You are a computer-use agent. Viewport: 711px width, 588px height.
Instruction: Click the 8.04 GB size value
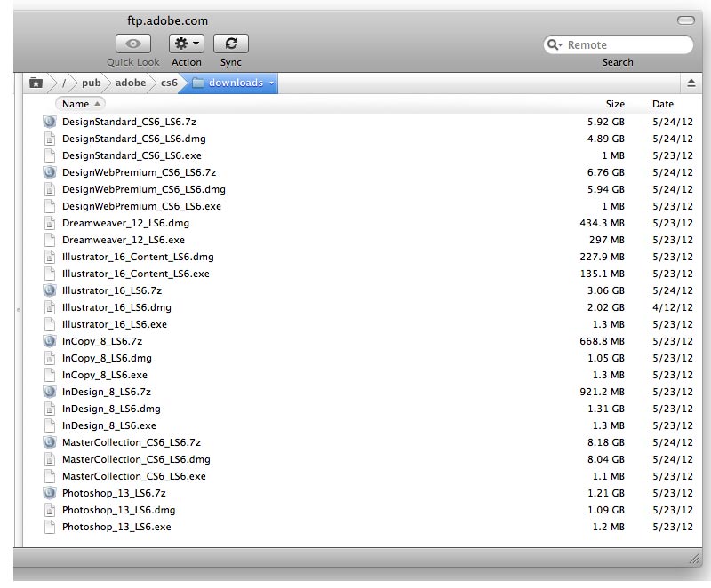pyautogui.click(x=606, y=459)
